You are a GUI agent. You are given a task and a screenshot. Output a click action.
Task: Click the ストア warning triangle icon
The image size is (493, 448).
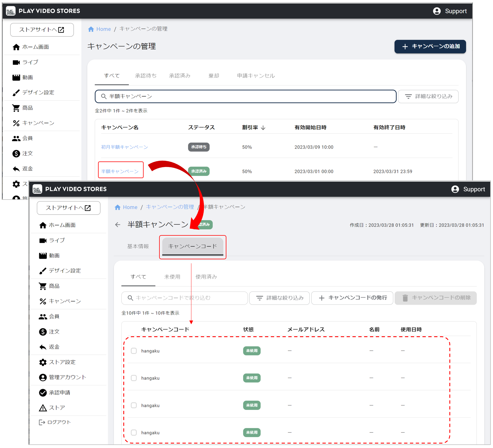tap(43, 408)
